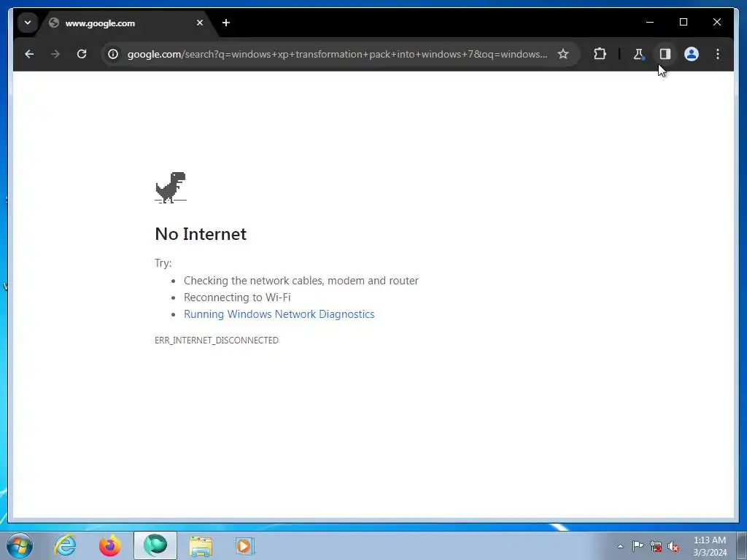Open Windows Explorer from taskbar
Image resolution: width=747 pixels, height=560 pixels.
(x=201, y=545)
